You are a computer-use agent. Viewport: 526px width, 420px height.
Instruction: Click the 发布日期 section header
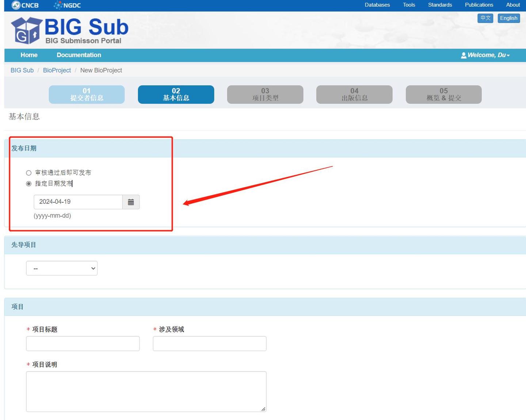[x=265, y=148]
